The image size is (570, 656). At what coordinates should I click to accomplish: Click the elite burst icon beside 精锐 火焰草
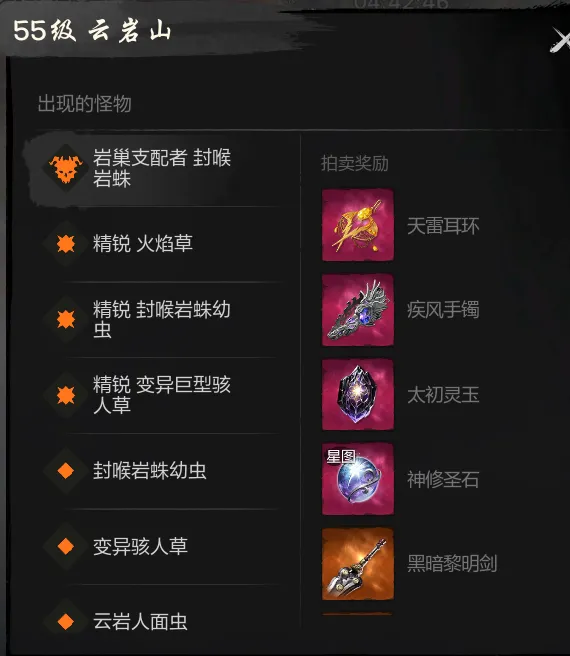[66, 243]
